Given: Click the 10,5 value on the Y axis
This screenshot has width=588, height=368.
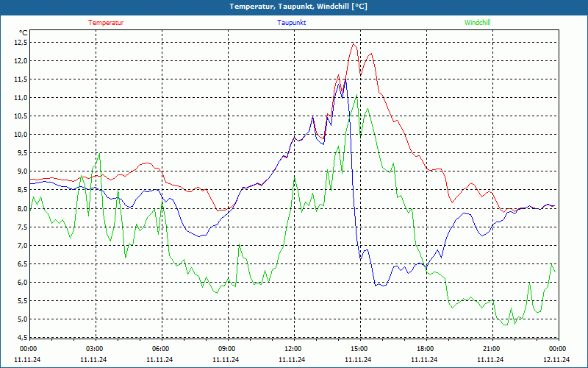Looking at the screenshot, I should pyautogui.click(x=21, y=116).
